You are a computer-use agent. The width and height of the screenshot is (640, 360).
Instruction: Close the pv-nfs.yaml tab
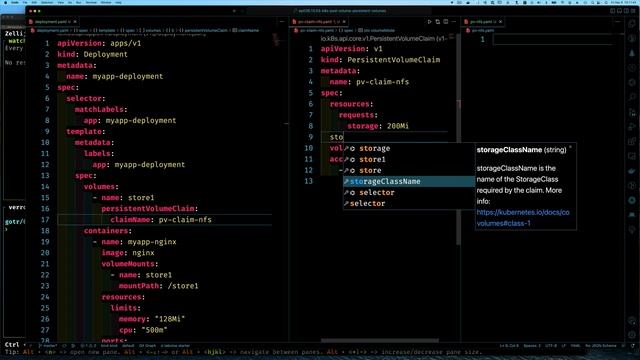500,22
